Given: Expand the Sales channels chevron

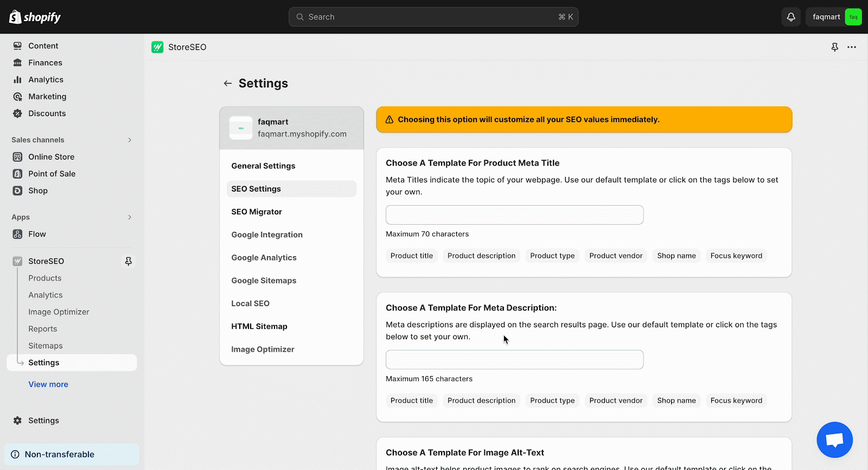Looking at the screenshot, I should (130, 140).
